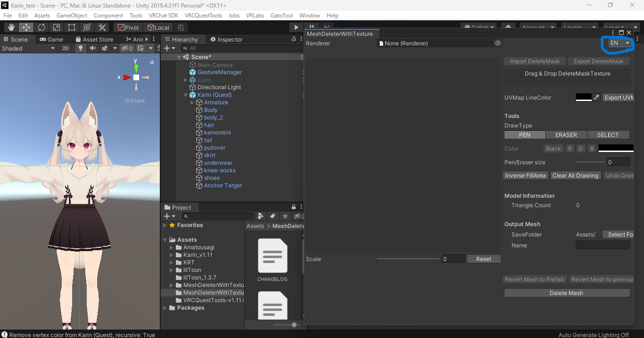The image size is (644, 338).
Task: Click the UVMap LineColor black swatch
Action: pos(583,97)
